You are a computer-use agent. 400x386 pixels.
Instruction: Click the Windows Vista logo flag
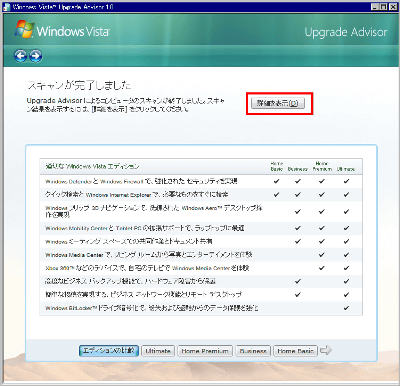[x=24, y=29]
